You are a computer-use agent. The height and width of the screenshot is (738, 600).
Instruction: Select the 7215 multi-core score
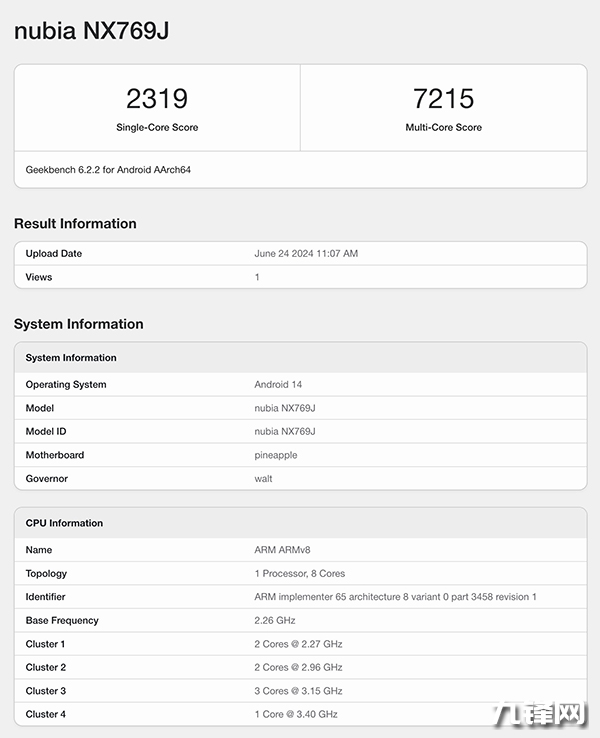coord(443,99)
